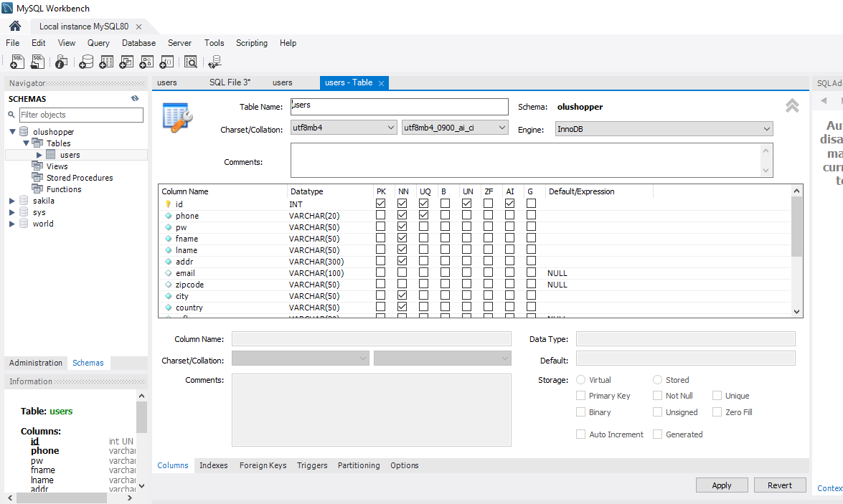Toggle the B checkbox for fname column
The width and height of the screenshot is (843, 504).
pyautogui.click(x=445, y=238)
